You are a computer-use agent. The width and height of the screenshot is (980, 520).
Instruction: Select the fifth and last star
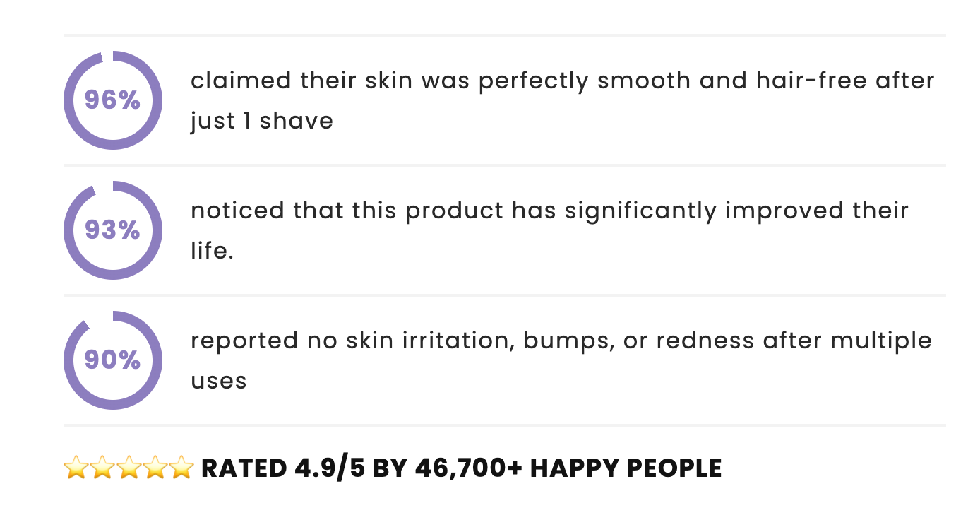pos(181,468)
